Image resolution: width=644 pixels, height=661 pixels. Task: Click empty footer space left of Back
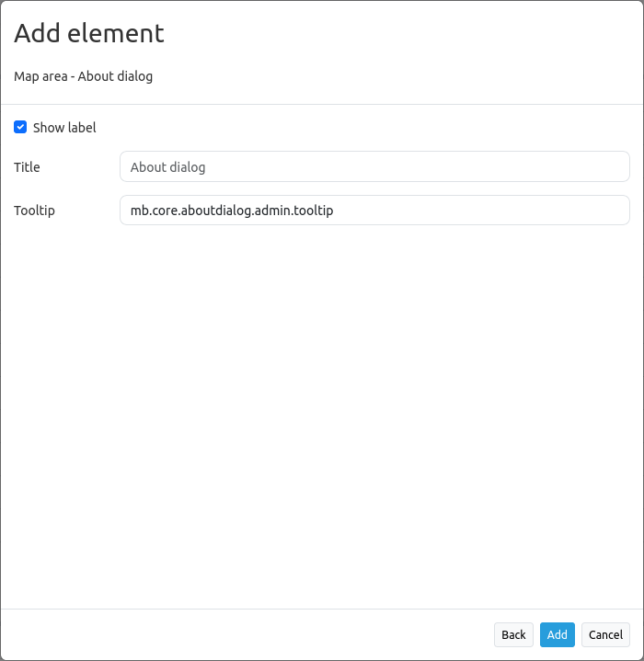tap(248, 634)
